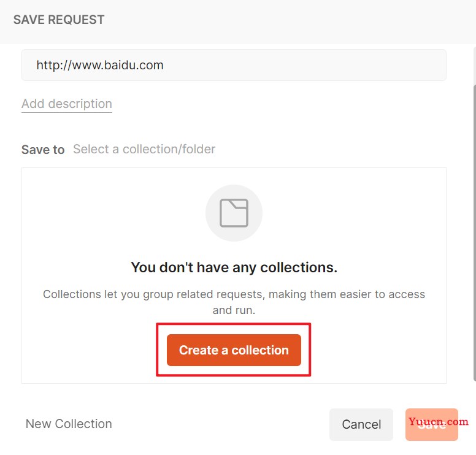Image resolution: width=476 pixels, height=455 pixels.
Task: Click the underline beneath Add description
Action: click(x=67, y=112)
